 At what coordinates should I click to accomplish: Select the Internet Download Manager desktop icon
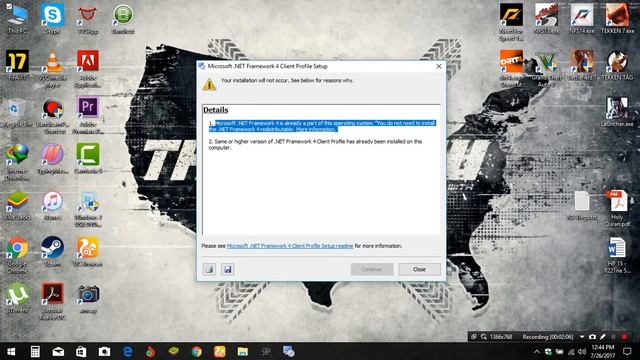point(17,162)
